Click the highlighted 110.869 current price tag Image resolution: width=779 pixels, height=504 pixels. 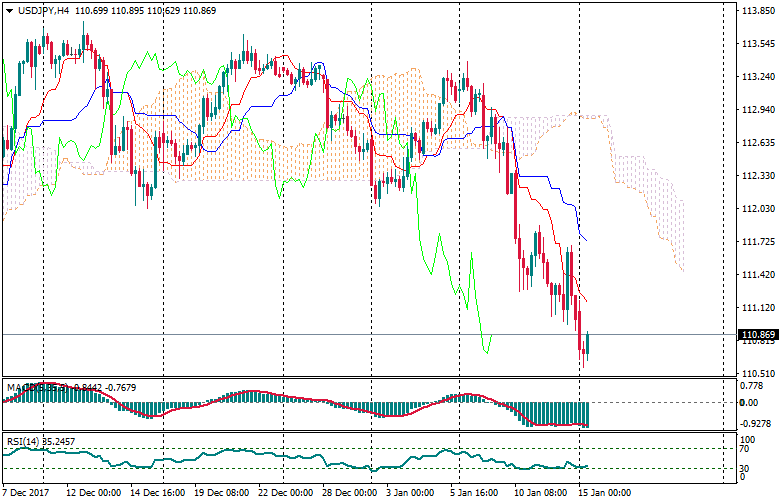pyautogui.click(x=758, y=334)
